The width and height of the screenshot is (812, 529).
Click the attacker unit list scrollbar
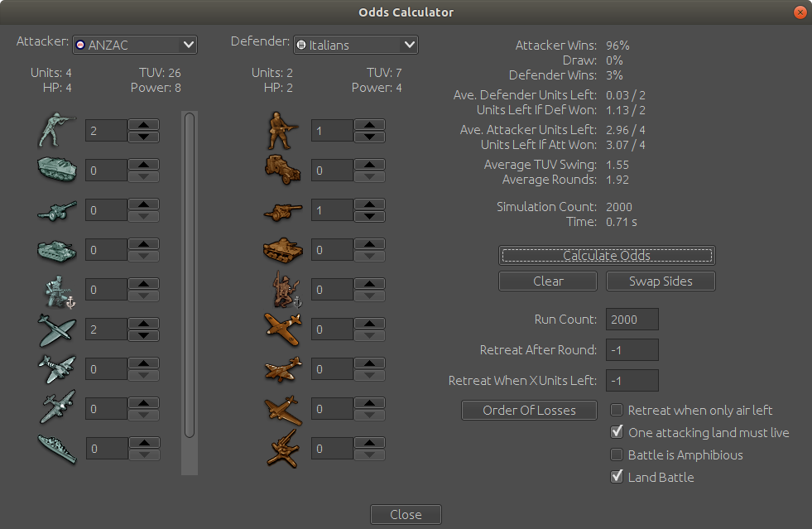(x=190, y=273)
